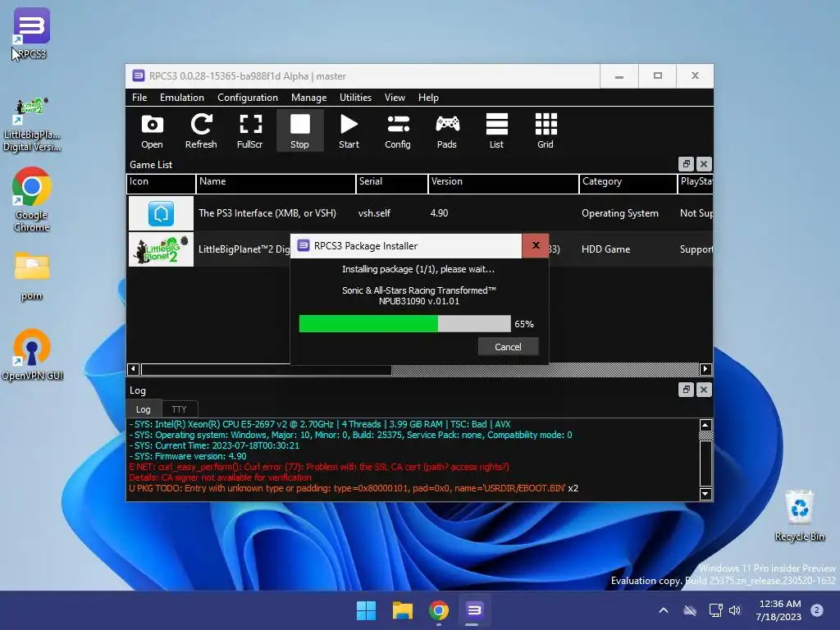Switch to the TTY tab
Viewport: 840px width, 630px height.
pos(179,409)
